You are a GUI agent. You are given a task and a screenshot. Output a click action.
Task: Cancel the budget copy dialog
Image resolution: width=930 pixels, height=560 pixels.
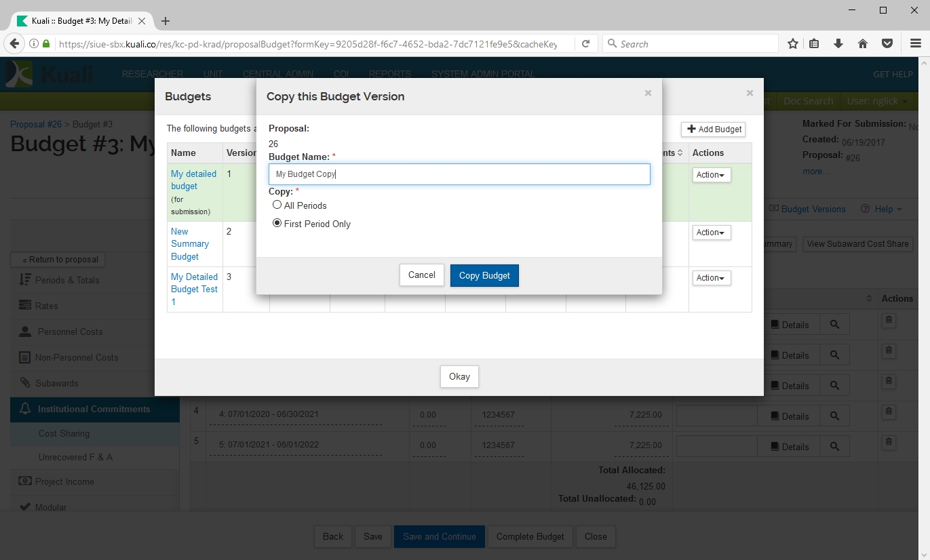pyautogui.click(x=421, y=275)
